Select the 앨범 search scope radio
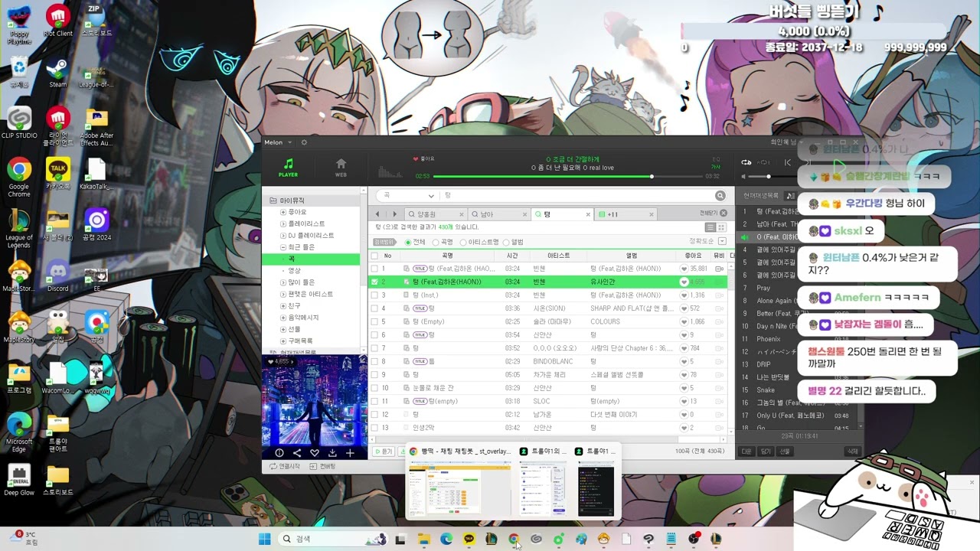This screenshot has height=551, width=980. click(x=507, y=242)
